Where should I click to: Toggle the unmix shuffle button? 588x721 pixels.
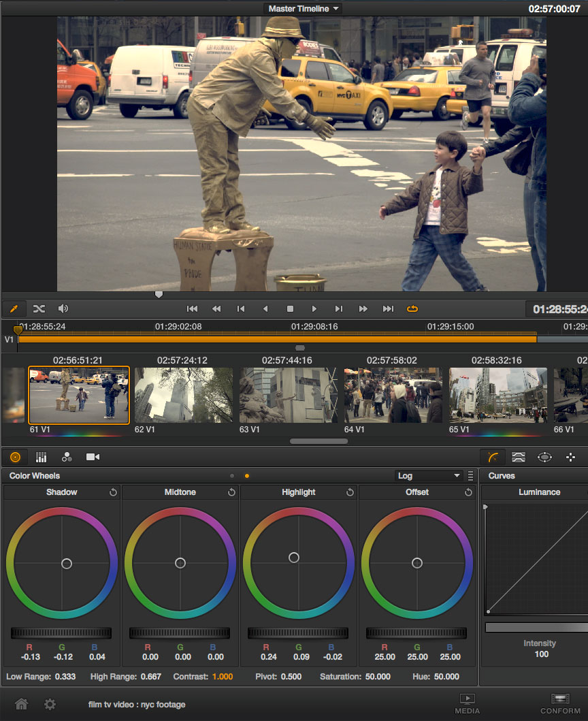pos(39,308)
